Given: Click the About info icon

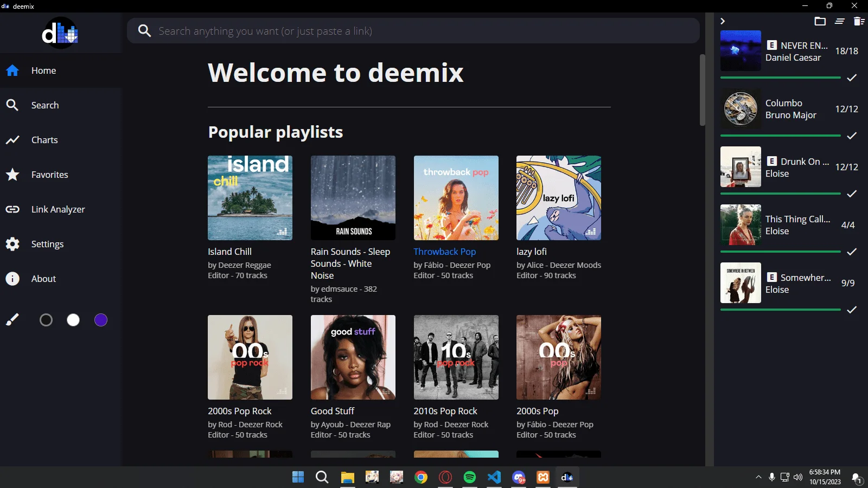Looking at the screenshot, I should (12, 279).
